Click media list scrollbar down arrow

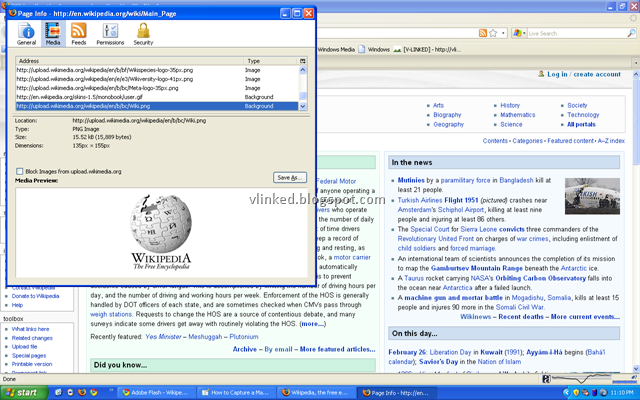[303, 106]
